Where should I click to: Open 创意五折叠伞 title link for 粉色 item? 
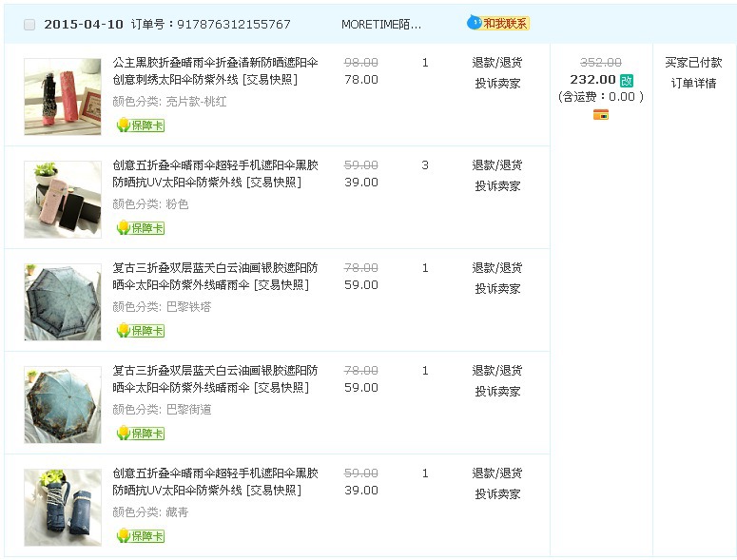[x=215, y=173]
